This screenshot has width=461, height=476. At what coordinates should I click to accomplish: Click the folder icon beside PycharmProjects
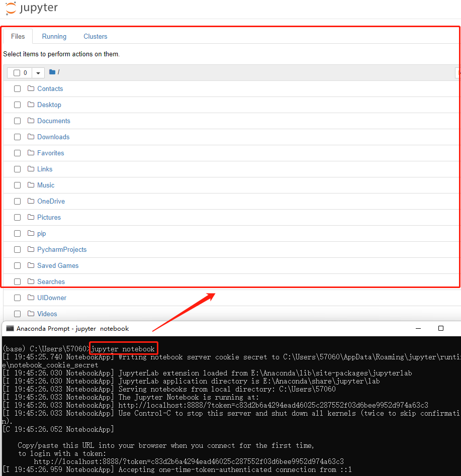pyautogui.click(x=31, y=249)
